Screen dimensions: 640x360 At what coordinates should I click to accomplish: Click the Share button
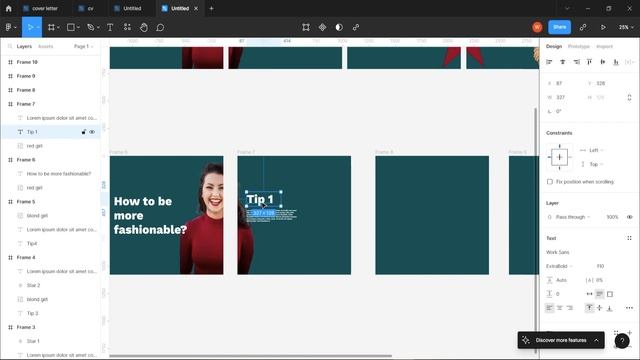(x=560, y=27)
